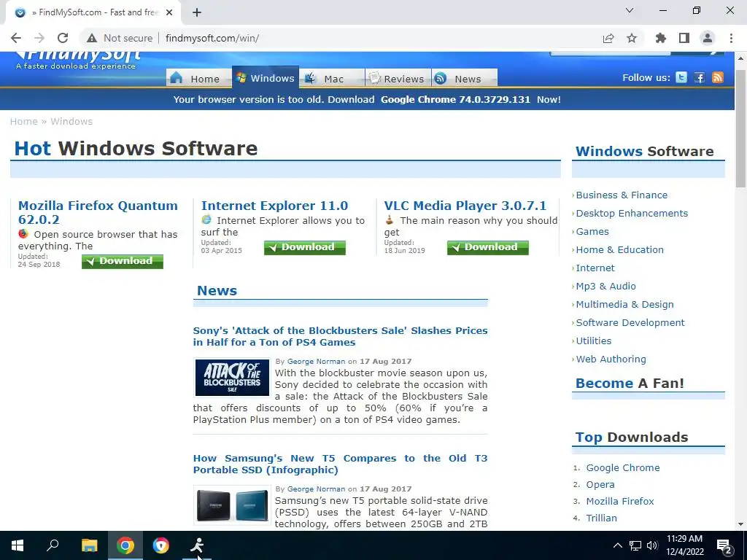Browse Home & Education category
This screenshot has height=560, width=747.
(619, 249)
